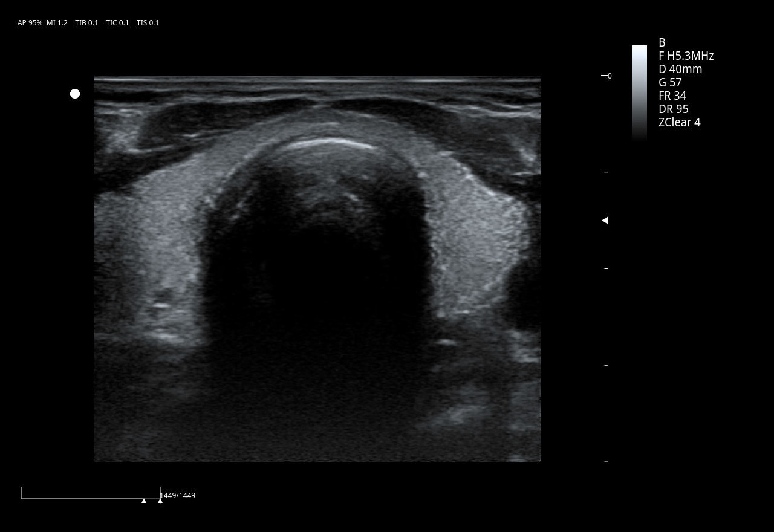Click the focus position triangle on depth scale
Image resolution: width=774 pixels, height=532 pixels.
coord(605,221)
